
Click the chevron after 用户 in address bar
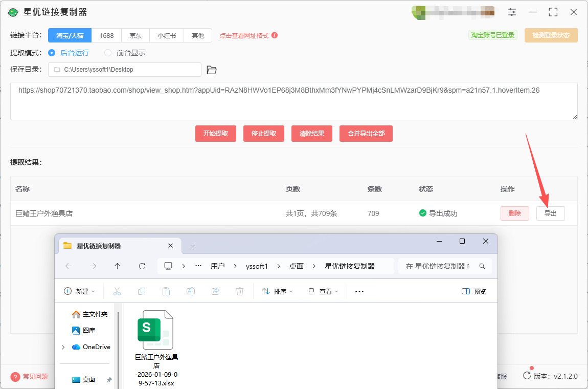pyautogui.click(x=235, y=266)
